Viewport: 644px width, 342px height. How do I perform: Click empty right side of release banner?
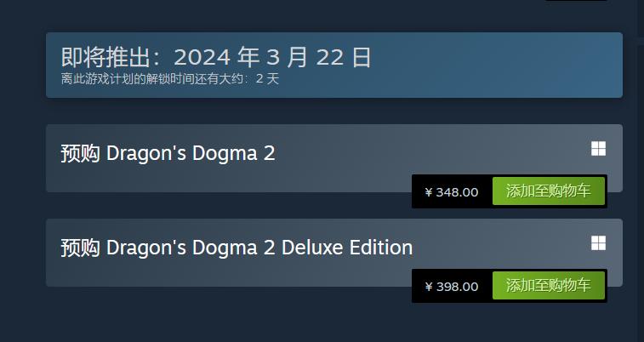[x=510, y=65]
